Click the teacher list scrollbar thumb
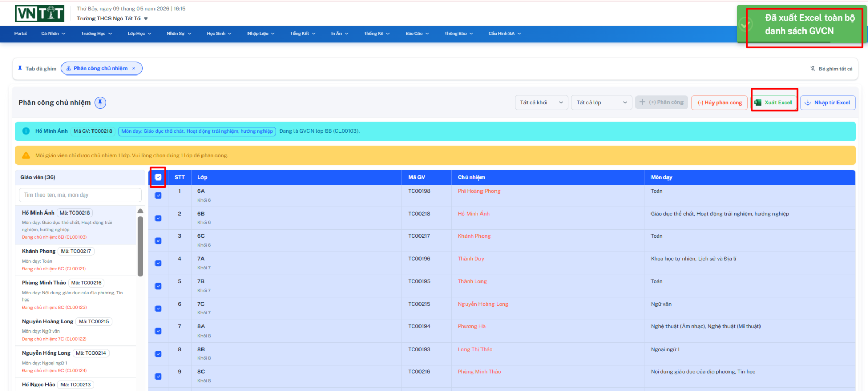 click(140, 246)
